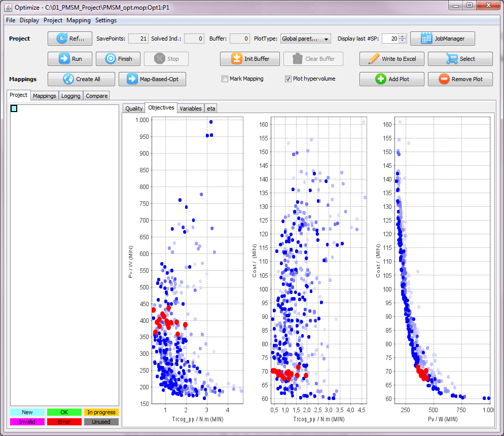Click the Finish target icon
Viewport: 504px width, 436px height.
click(x=110, y=59)
